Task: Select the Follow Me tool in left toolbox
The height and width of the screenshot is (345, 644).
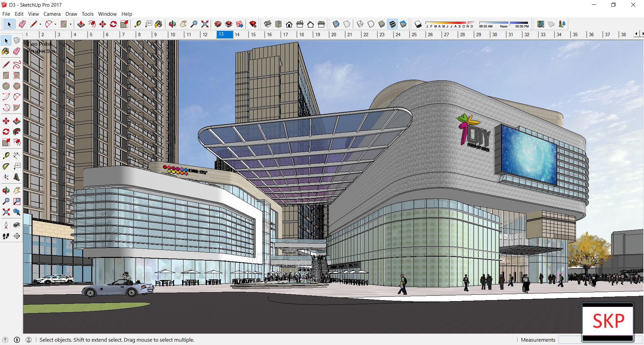Action: 17,132
